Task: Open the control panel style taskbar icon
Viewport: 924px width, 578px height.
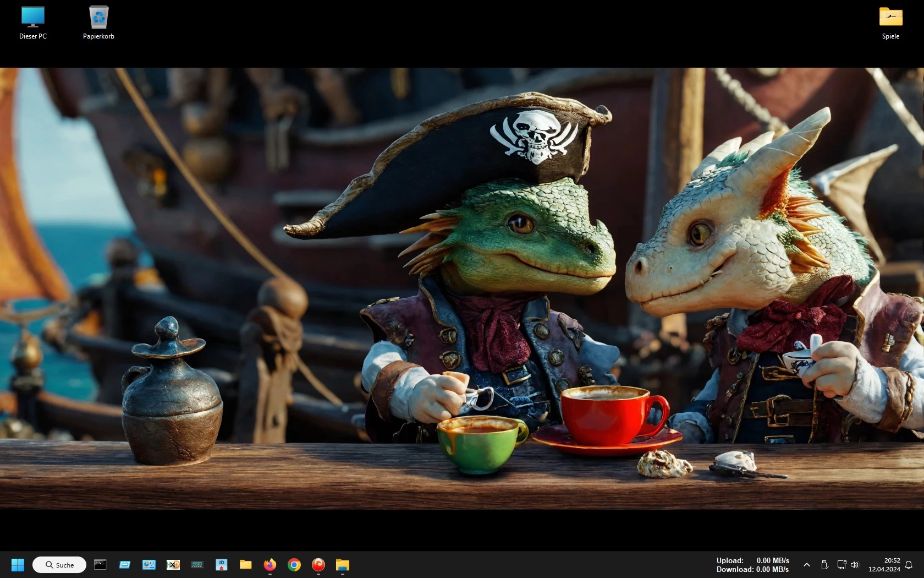Action: [x=149, y=565]
